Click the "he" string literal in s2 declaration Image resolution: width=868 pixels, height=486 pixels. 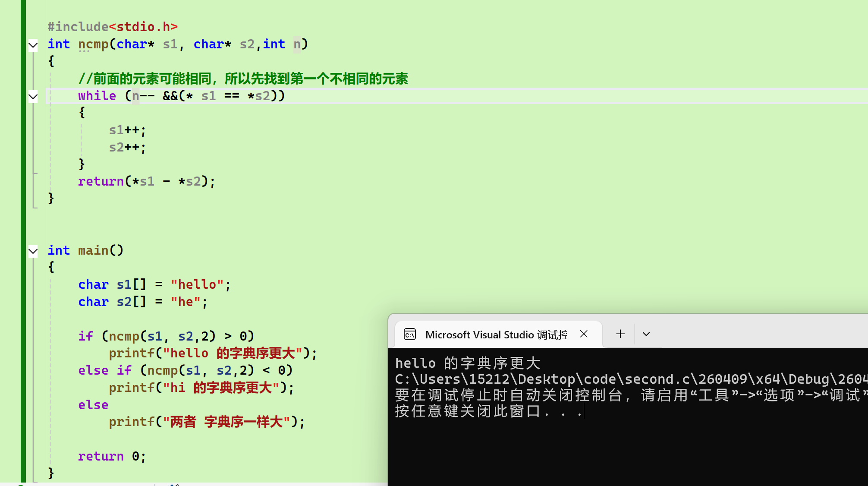pyautogui.click(x=186, y=302)
